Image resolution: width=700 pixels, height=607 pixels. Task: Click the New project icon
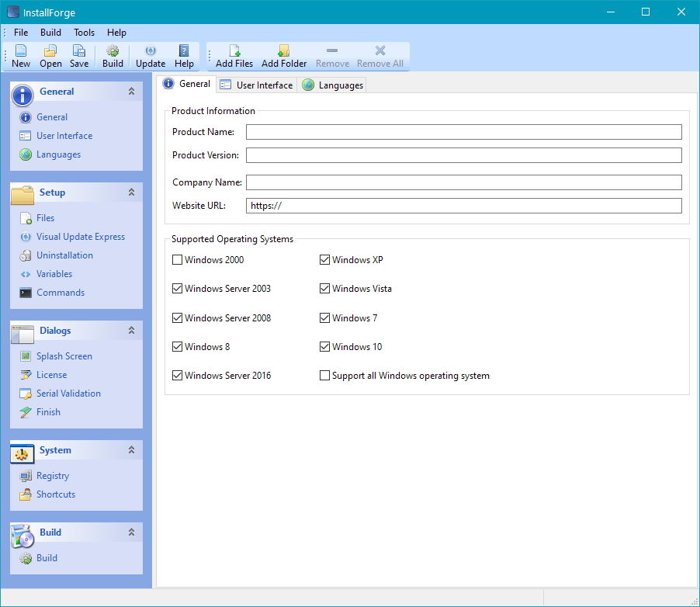pos(20,55)
